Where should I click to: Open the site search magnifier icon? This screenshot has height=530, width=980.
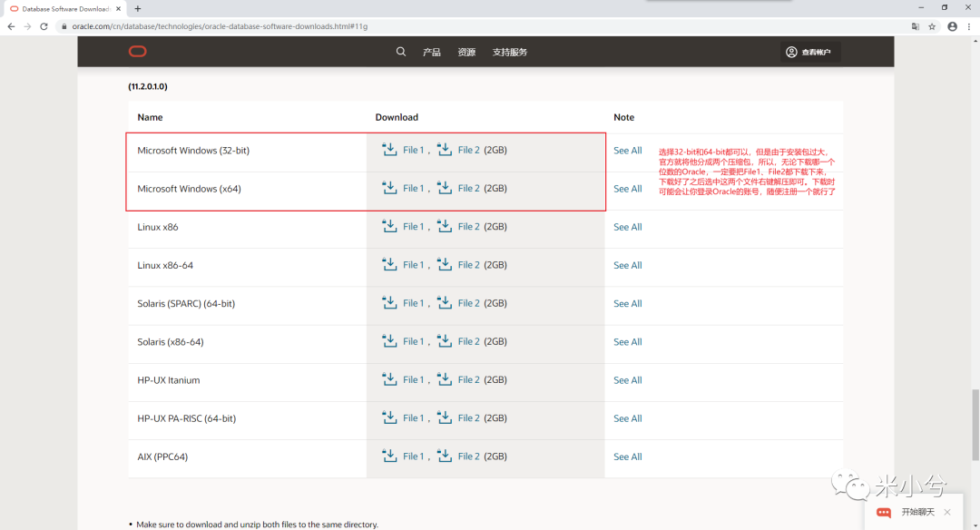401,52
